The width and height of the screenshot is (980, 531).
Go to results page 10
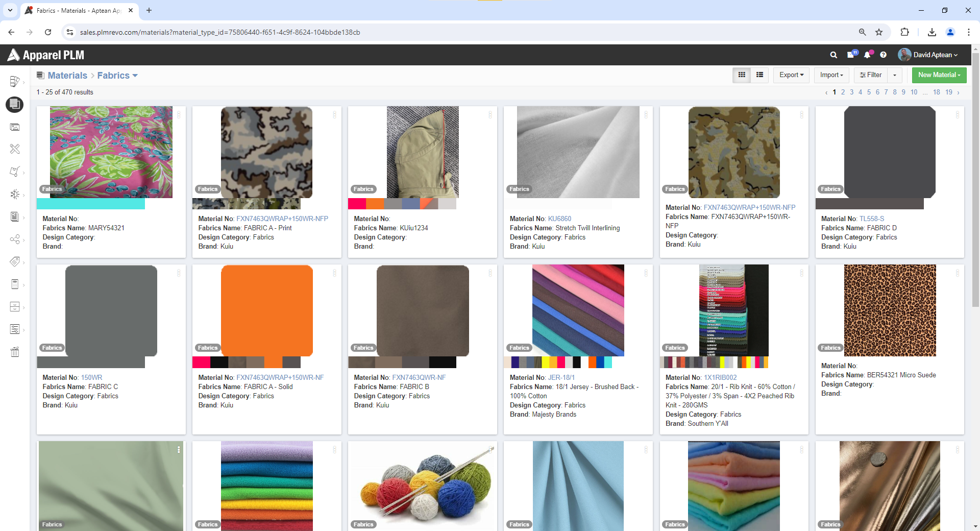tap(914, 92)
